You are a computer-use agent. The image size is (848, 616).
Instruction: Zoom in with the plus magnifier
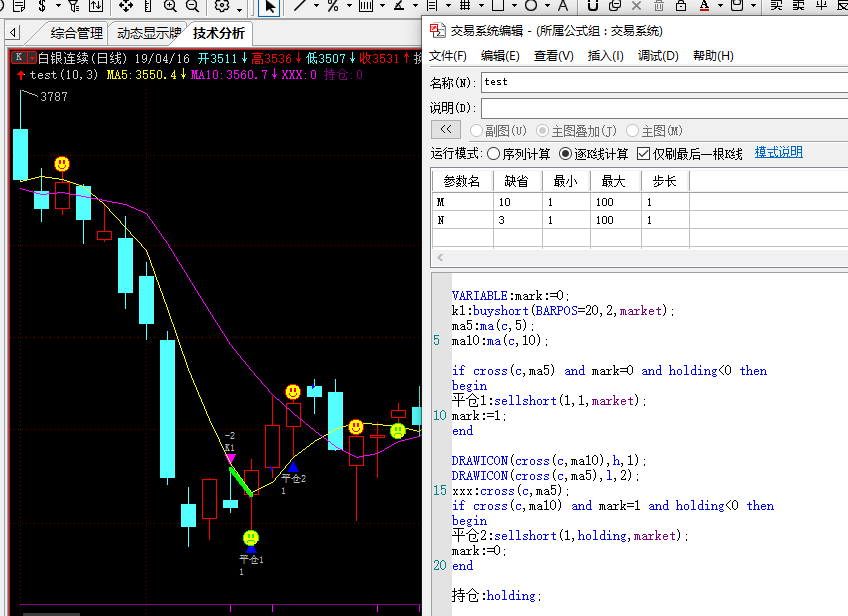point(170,6)
